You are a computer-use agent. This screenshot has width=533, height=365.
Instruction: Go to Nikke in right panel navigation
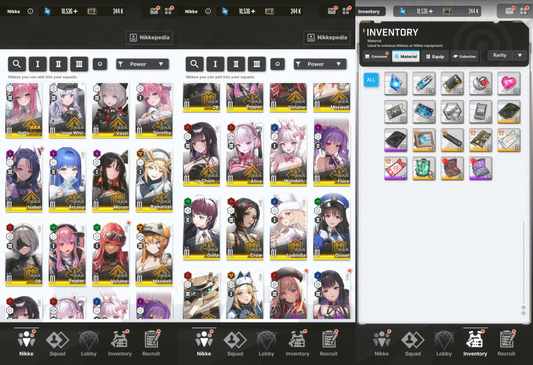(x=381, y=343)
